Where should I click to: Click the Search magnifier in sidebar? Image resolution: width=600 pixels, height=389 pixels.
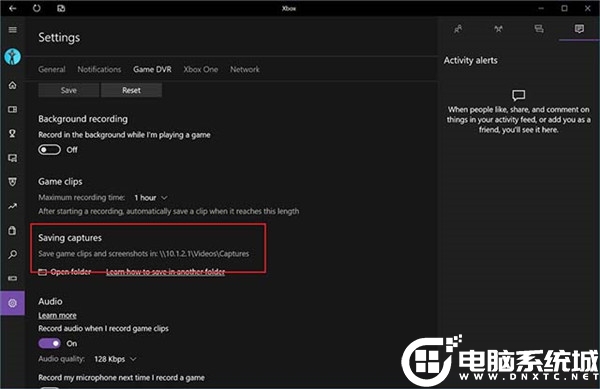click(x=13, y=254)
